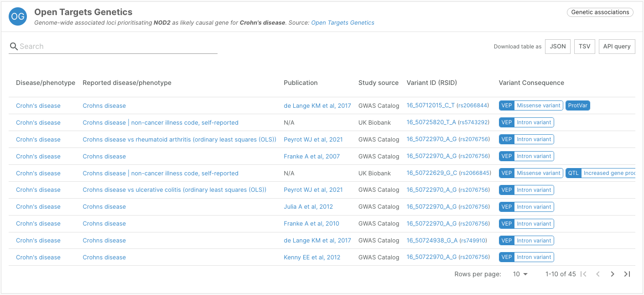Click rs2066844 RSID text
Screen dimensions: 644x295
point(473,105)
